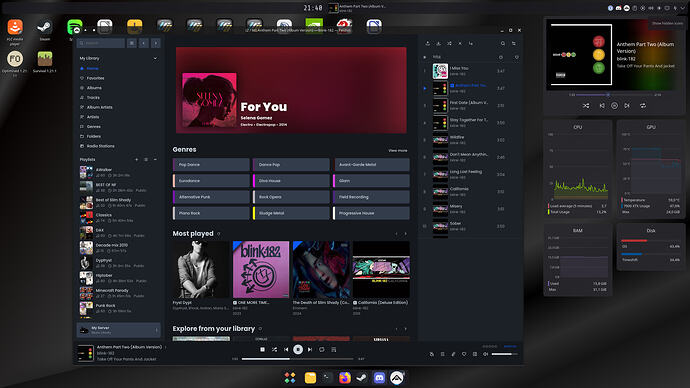The image size is (690, 388).
Task: Pause playback with center player button
Action: [298, 349]
